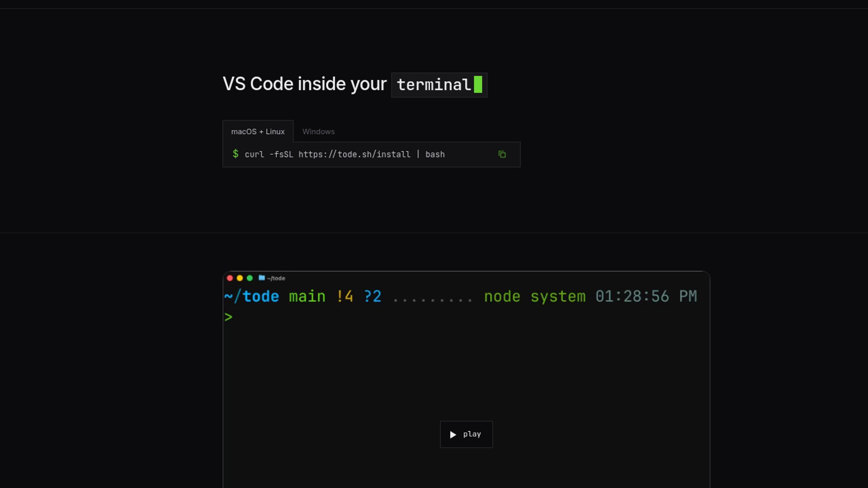The image size is (868, 488).
Task: Select the macOS + Linux tab
Action: 258,131
